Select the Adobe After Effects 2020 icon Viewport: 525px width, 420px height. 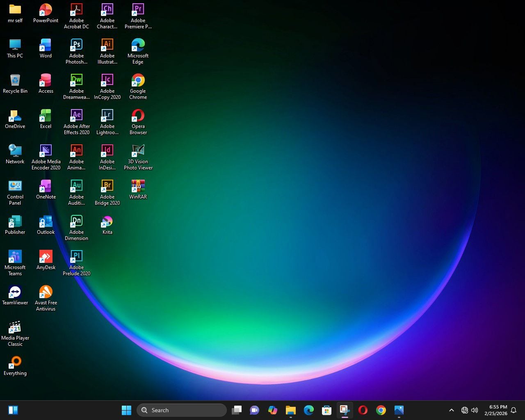76,122
